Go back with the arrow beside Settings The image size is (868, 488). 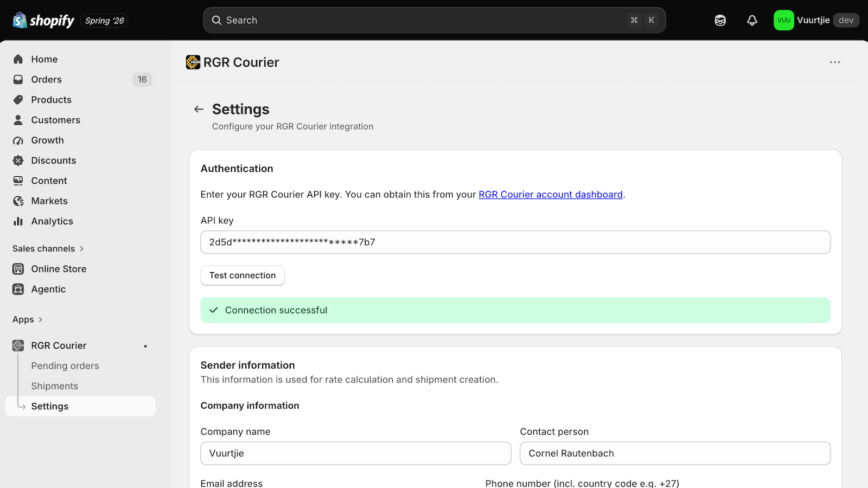[x=199, y=110]
